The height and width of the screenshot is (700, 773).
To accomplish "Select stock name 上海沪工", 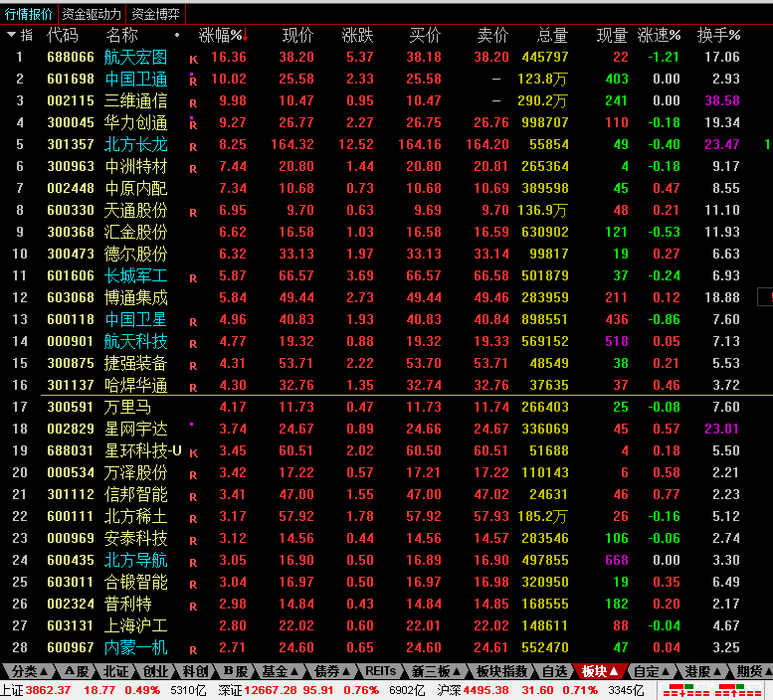I will click(x=136, y=625).
